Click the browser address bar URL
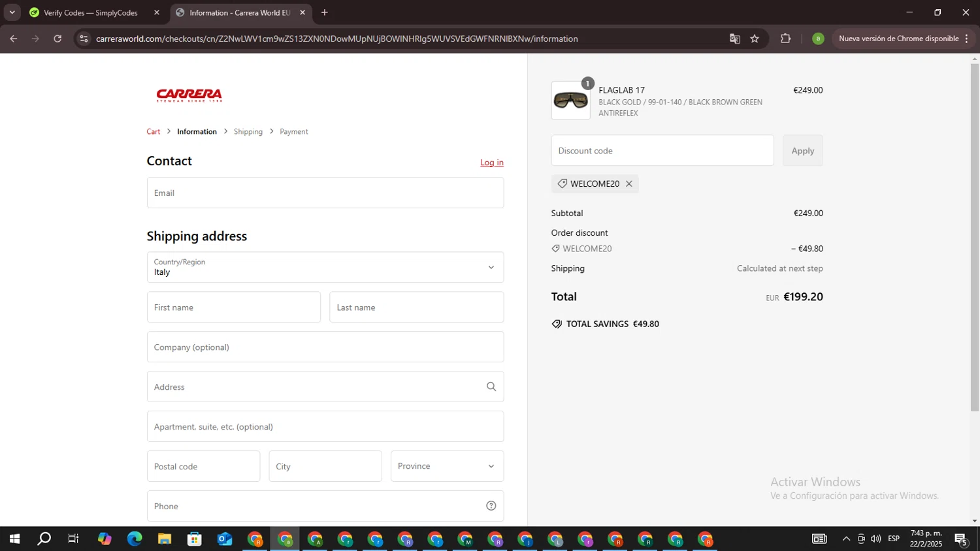 (336, 39)
